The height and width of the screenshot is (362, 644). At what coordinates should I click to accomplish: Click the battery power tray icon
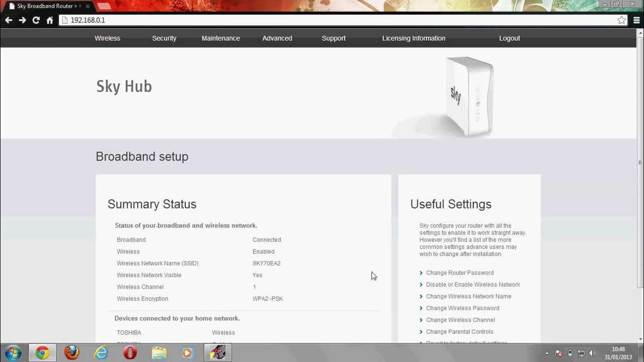pyautogui.click(x=570, y=353)
